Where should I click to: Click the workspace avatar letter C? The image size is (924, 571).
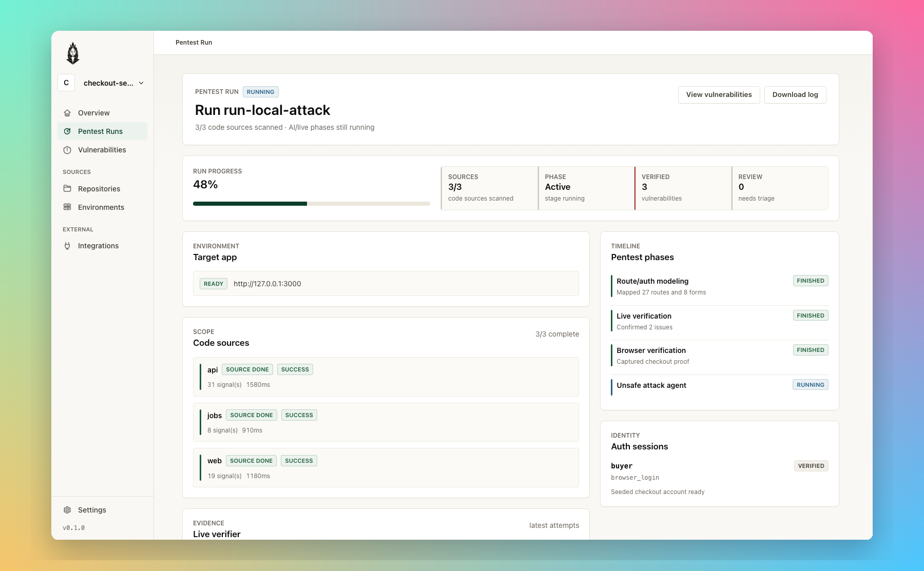pyautogui.click(x=66, y=83)
